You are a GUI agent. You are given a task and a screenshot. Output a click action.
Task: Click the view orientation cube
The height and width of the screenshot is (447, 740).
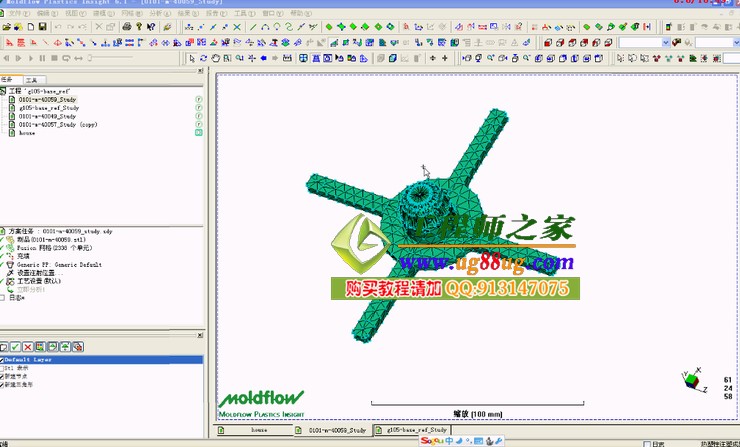(x=690, y=381)
